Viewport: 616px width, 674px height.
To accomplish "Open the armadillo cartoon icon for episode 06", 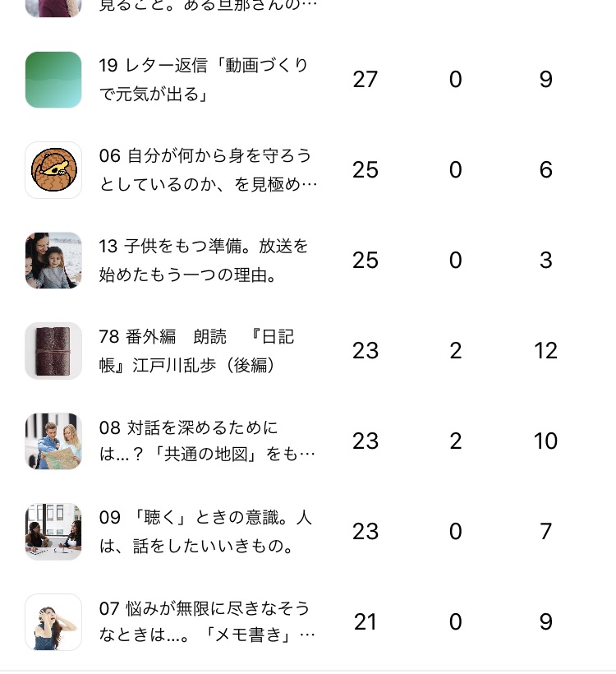I will pos(53,170).
